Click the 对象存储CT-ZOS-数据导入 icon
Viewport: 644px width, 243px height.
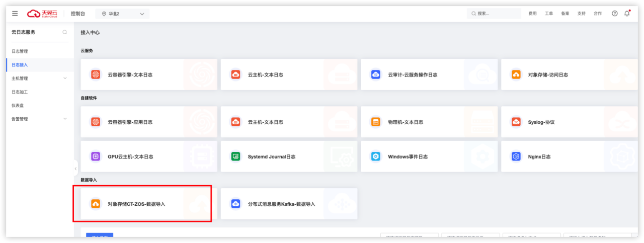(96, 204)
